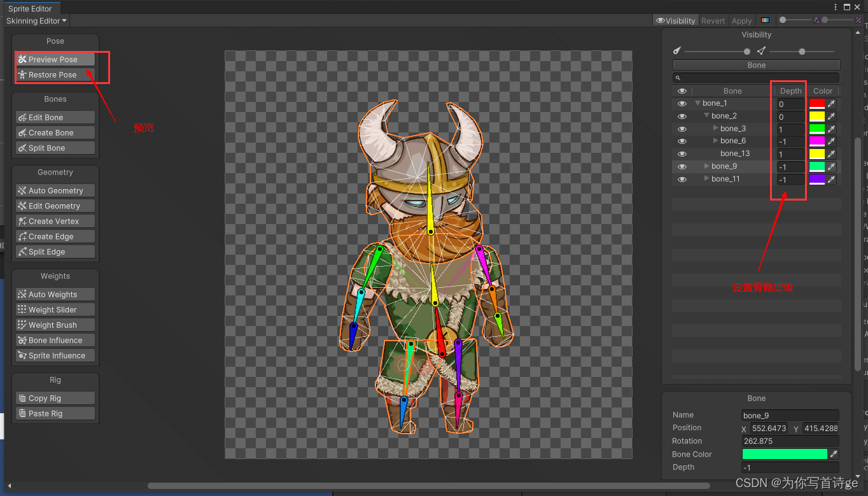
Task: Toggle visibility of all bones in header
Action: coord(682,91)
